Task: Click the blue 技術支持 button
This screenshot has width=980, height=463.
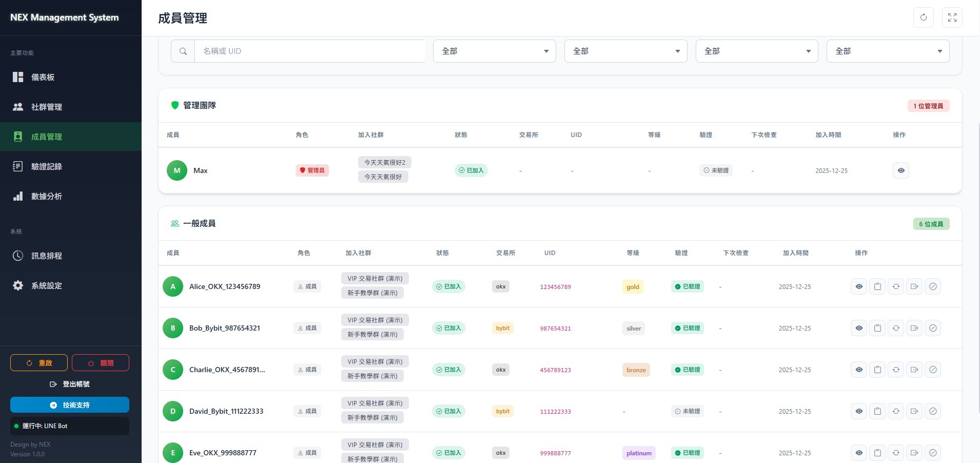Action: tap(70, 405)
